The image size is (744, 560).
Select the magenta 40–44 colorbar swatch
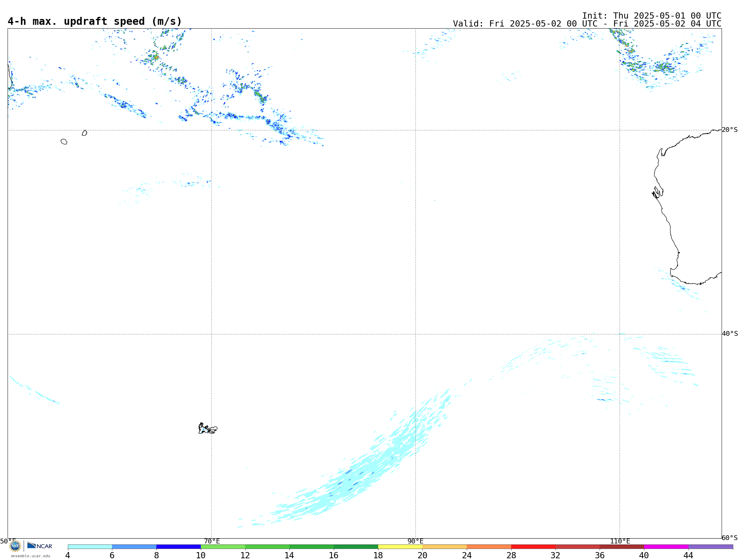tap(666, 547)
